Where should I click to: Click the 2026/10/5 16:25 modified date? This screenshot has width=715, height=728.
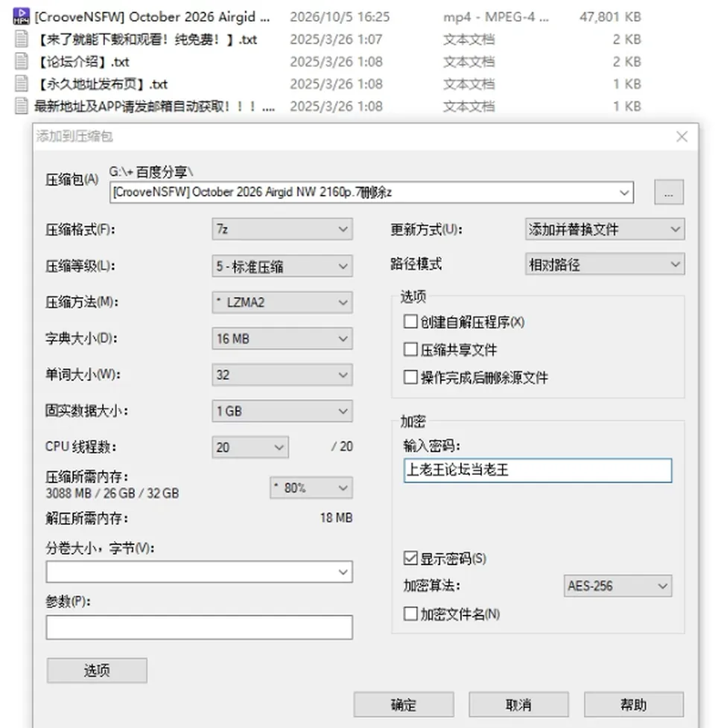tap(340, 16)
